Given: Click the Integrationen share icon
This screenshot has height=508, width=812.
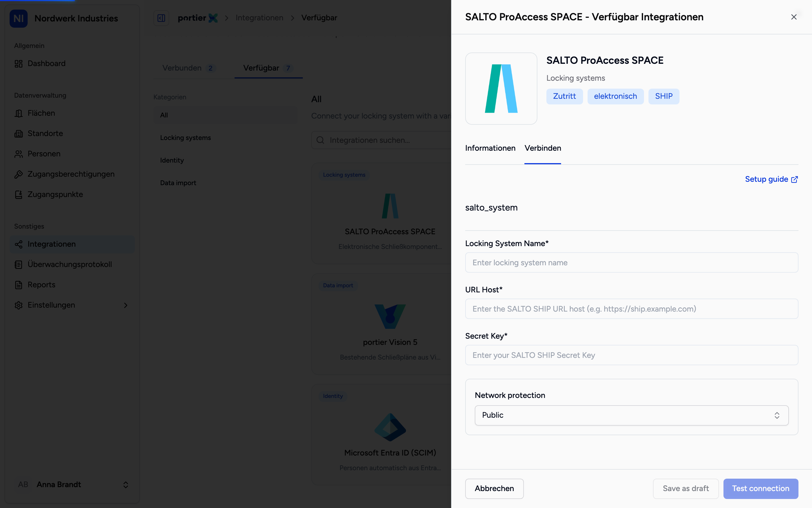Looking at the screenshot, I should coord(18,244).
